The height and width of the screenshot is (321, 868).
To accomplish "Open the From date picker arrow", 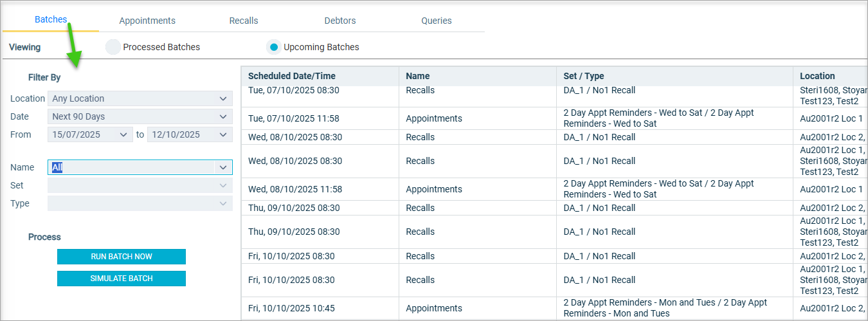I will (123, 134).
